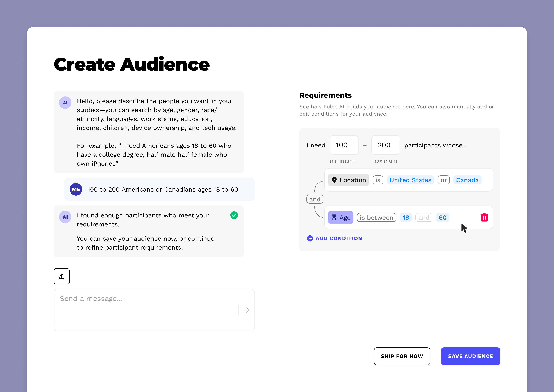The height and width of the screenshot is (392, 554).
Task: Click the minimum participants field showing 100
Action: pos(344,145)
